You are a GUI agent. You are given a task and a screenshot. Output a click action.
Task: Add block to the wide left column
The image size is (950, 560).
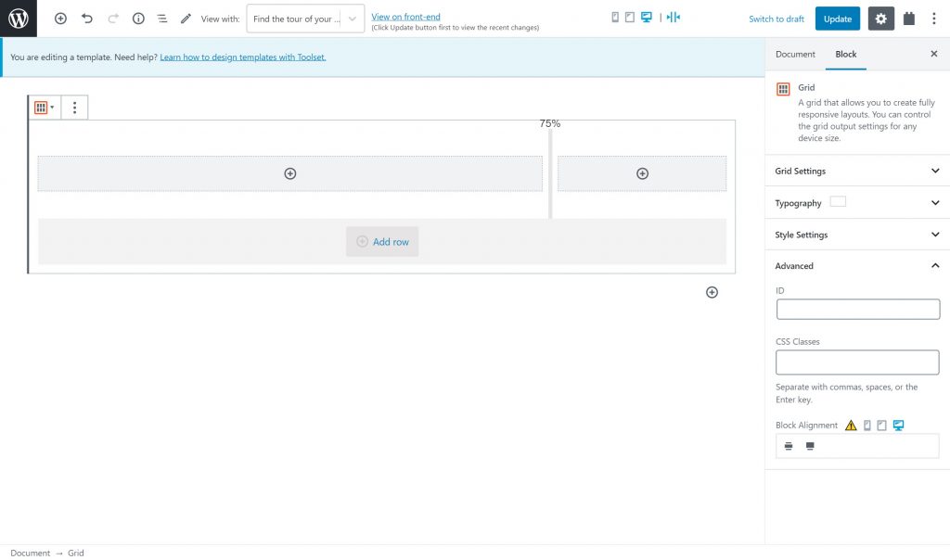pyautogui.click(x=290, y=173)
